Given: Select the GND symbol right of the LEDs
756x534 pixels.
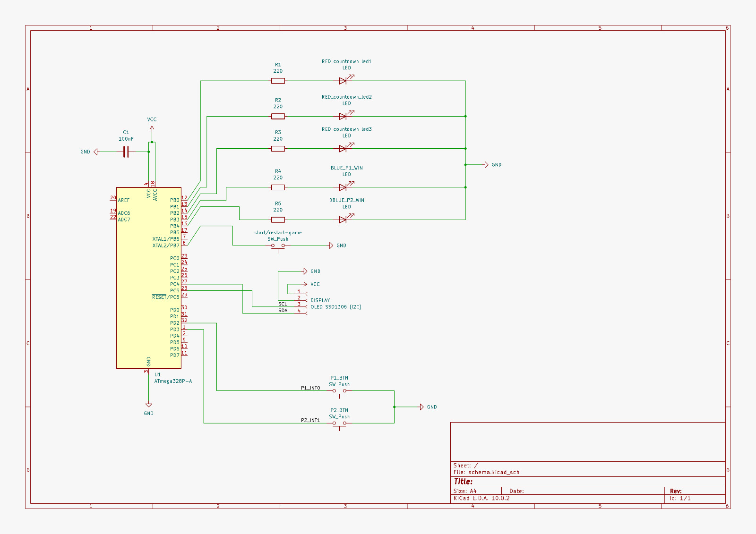Looking at the screenshot, I should 487,165.
